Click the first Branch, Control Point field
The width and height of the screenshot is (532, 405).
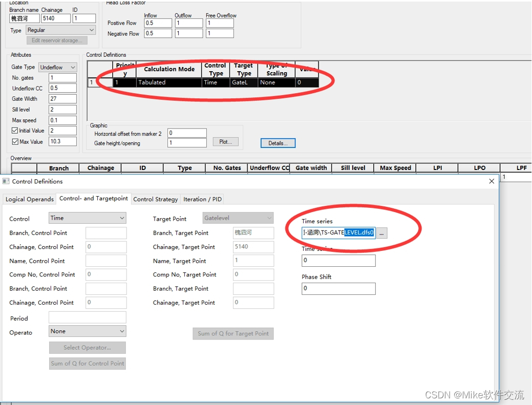pos(106,233)
